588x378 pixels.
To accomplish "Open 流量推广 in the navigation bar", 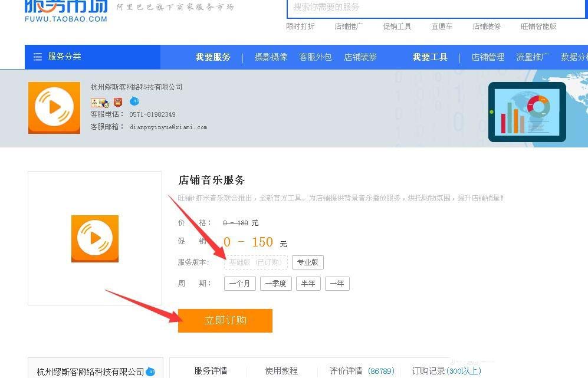I will 533,57.
